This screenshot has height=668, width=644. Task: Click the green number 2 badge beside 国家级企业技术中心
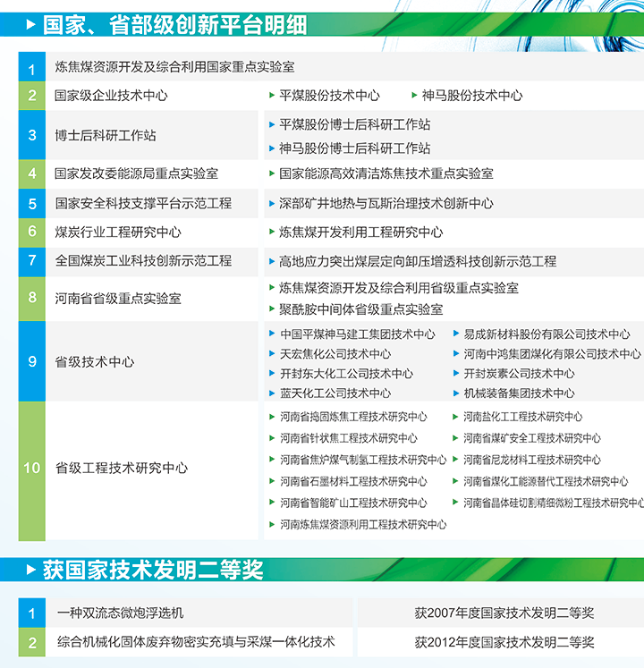click(x=31, y=96)
